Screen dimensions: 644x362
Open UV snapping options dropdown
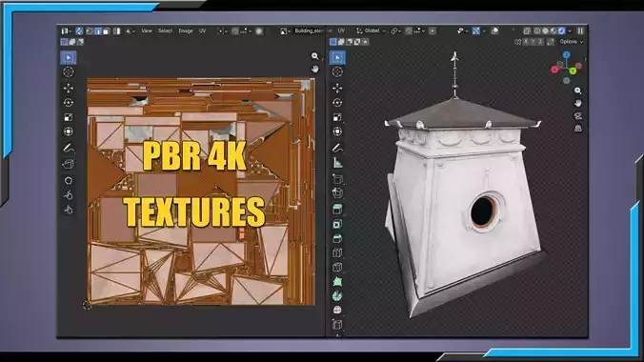point(246,30)
